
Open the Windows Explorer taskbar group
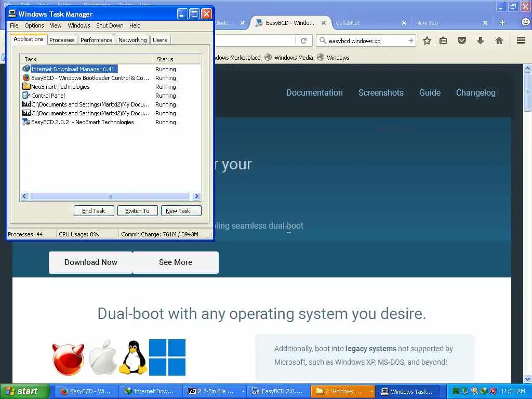click(x=343, y=391)
